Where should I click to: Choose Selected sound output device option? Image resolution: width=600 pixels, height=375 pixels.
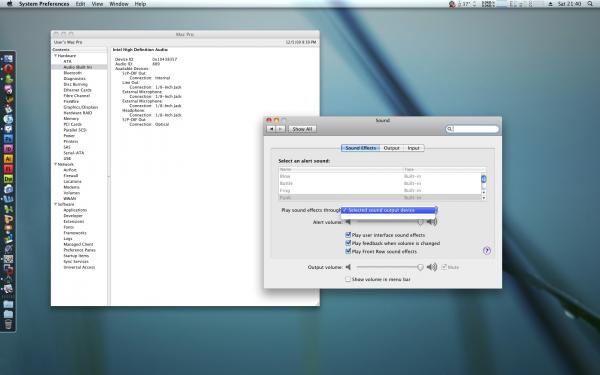pos(388,210)
